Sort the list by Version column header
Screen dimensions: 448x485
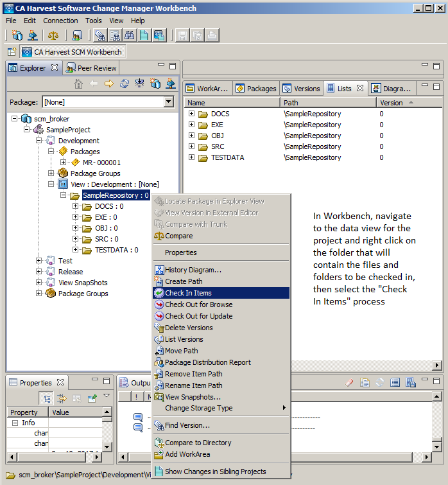point(392,103)
